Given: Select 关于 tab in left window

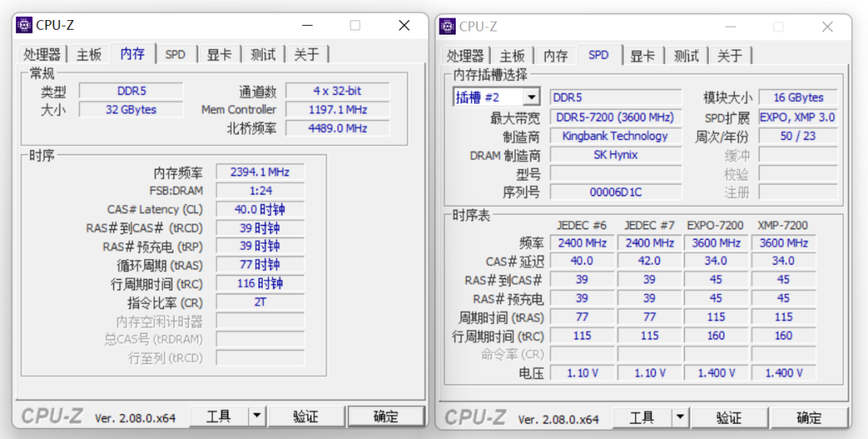Looking at the screenshot, I should point(307,54).
